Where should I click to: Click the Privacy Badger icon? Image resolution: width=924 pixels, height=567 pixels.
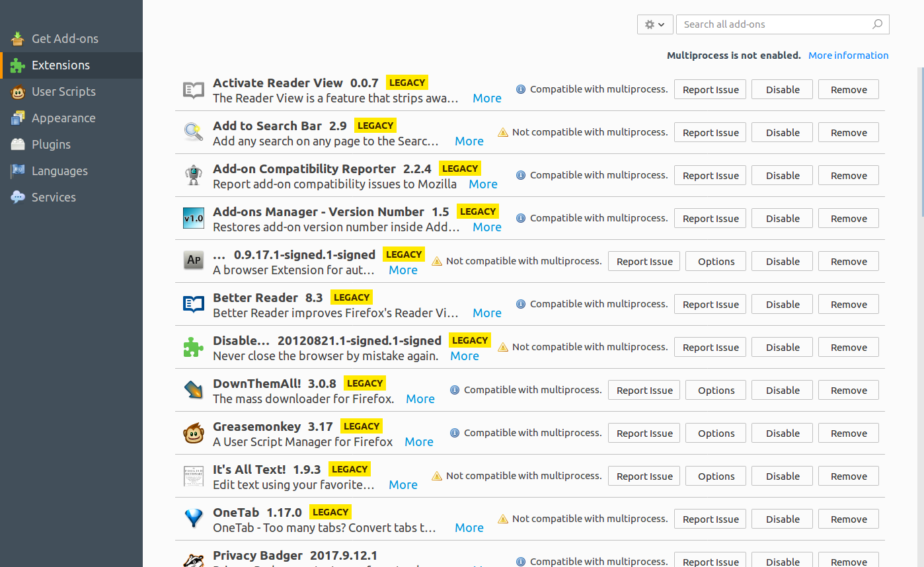click(x=194, y=560)
